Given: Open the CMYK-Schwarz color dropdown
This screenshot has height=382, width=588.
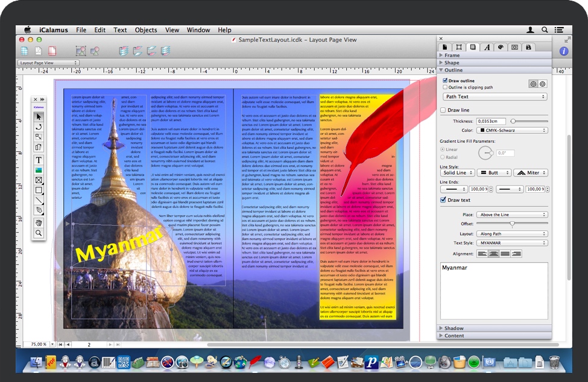Looking at the screenshot, I should pyautogui.click(x=511, y=130).
